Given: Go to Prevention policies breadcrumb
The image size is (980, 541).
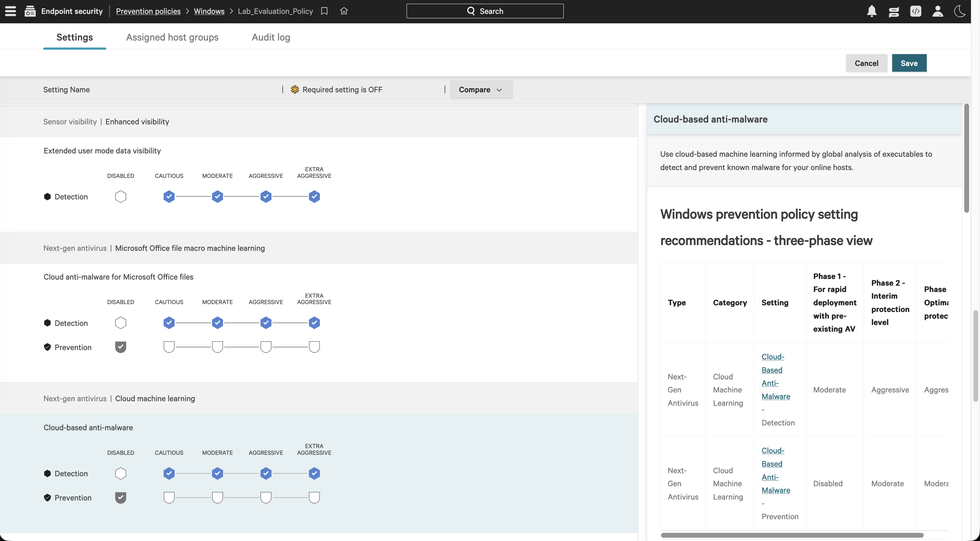Looking at the screenshot, I should click(x=148, y=11).
